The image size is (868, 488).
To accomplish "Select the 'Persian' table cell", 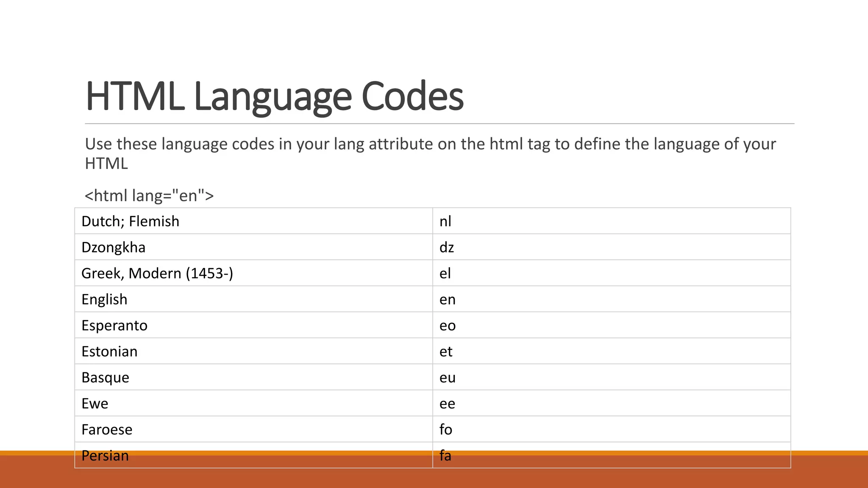I will click(x=253, y=455).
